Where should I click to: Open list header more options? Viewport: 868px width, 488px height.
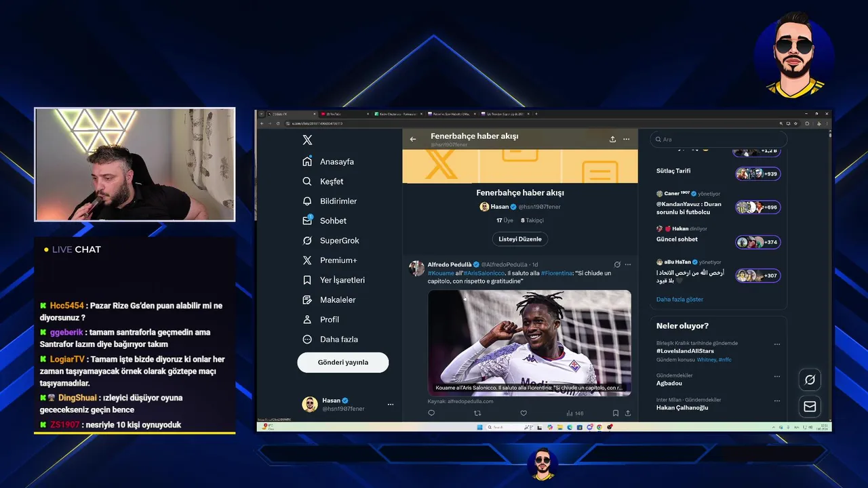[x=627, y=139]
